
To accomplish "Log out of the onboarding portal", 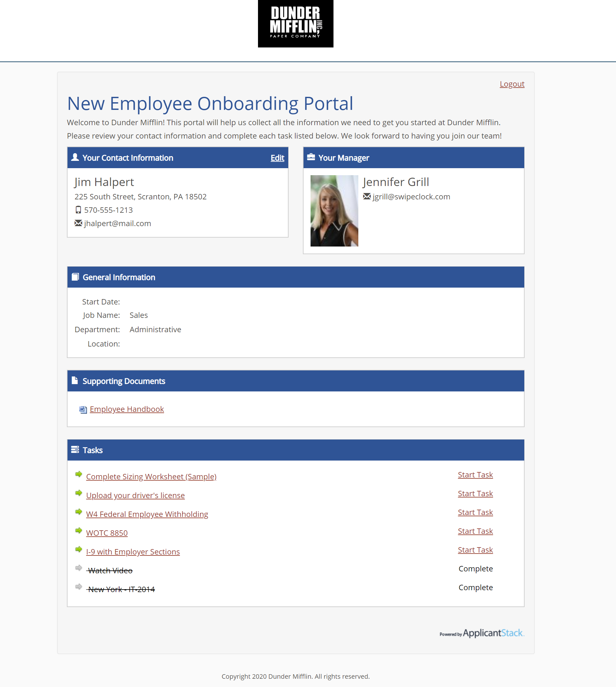I will click(x=512, y=84).
